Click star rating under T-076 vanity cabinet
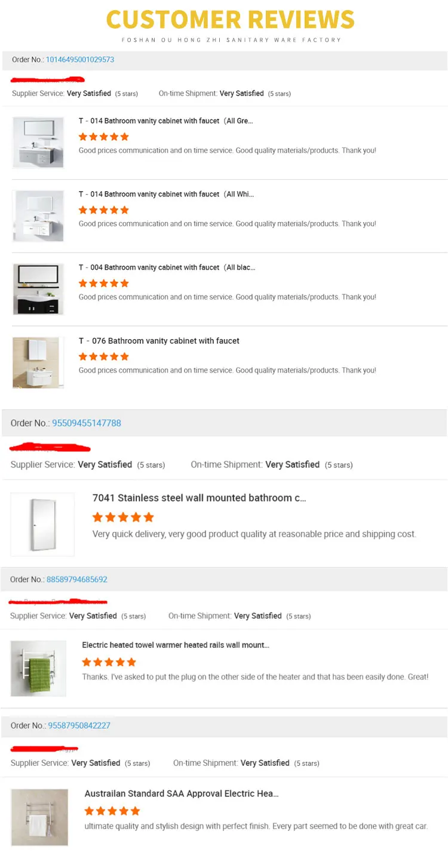This screenshot has height=868, width=448. tap(104, 356)
